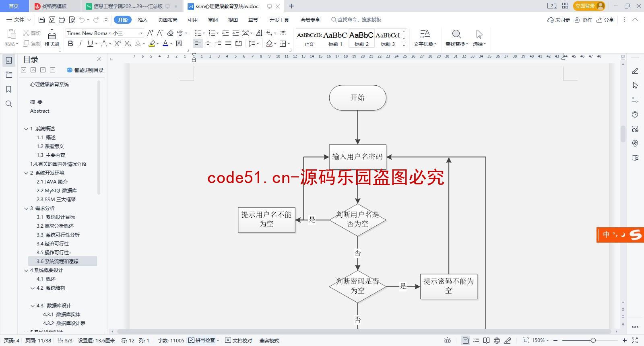Collapse the '2 系统开发环境' tree section
Image resolution: width=644 pixels, height=346 pixels.
(x=26, y=173)
